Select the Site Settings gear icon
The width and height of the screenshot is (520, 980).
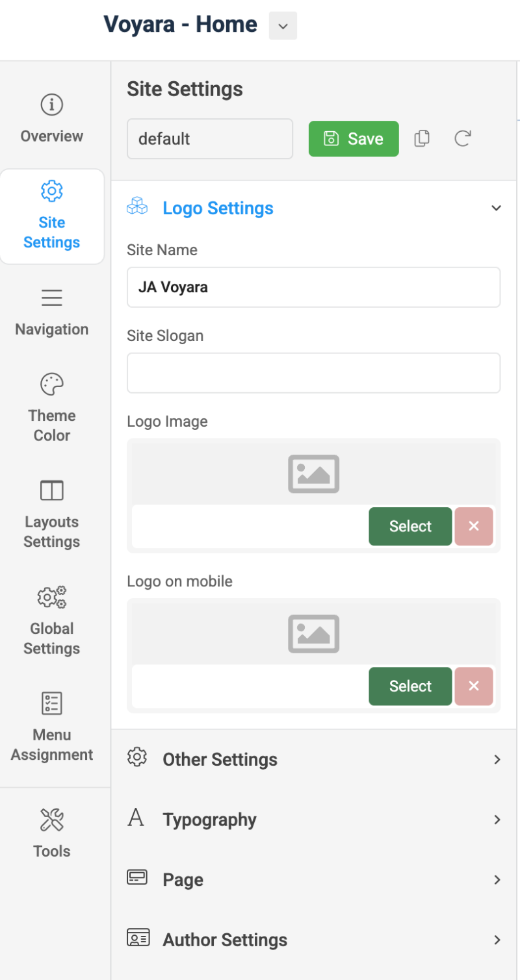(51, 190)
